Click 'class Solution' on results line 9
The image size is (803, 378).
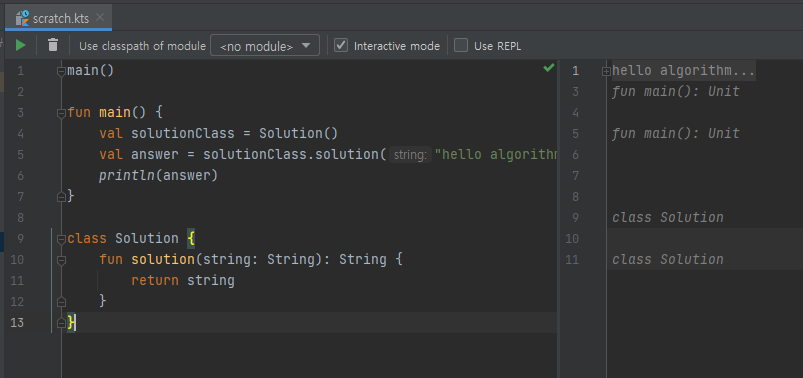(668, 218)
